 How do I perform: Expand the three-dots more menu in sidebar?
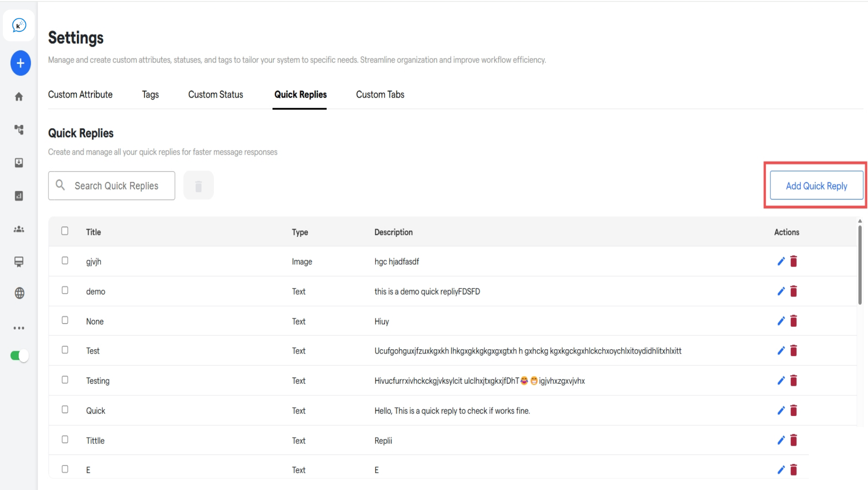point(19,328)
